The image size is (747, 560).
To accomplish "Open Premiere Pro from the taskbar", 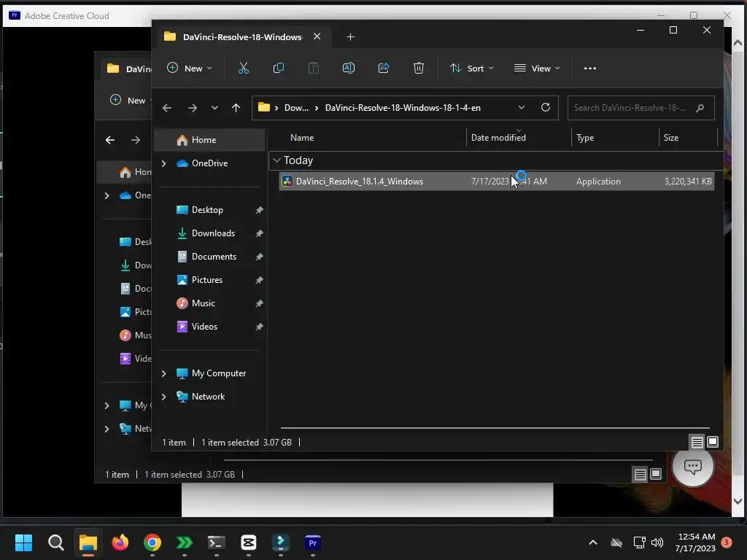I will [x=312, y=542].
